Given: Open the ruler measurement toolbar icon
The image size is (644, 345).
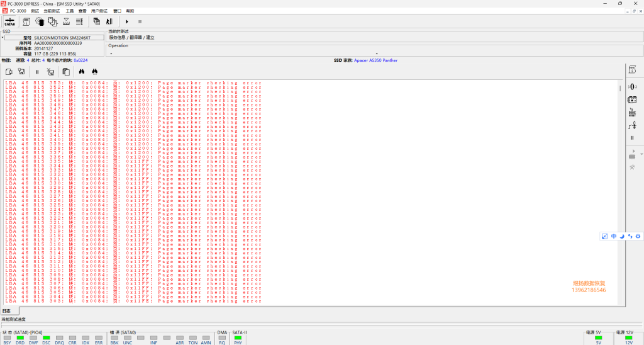Looking at the screenshot, I should coord(66,21).
